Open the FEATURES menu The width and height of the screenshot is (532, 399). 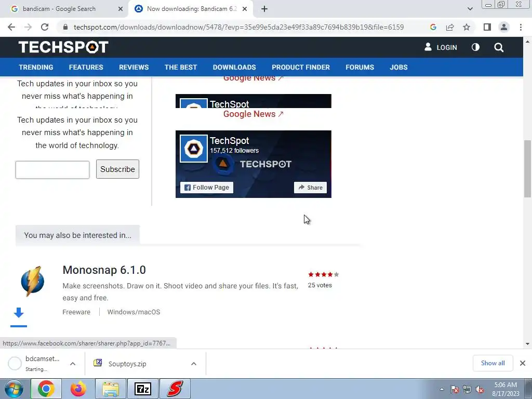point(86,67)
